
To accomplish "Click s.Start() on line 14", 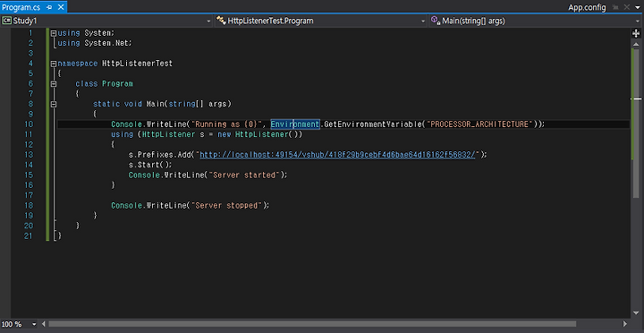I will point(150,165).
